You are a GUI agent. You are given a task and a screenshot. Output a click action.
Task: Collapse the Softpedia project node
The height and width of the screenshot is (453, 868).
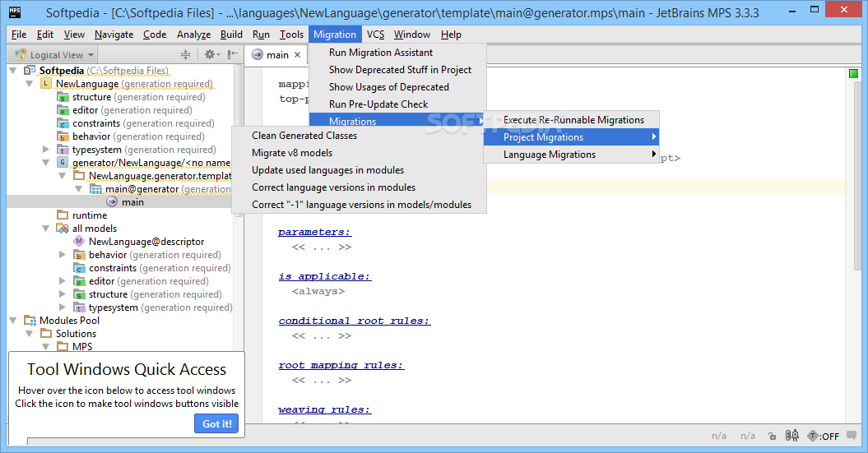pos(12,71)
